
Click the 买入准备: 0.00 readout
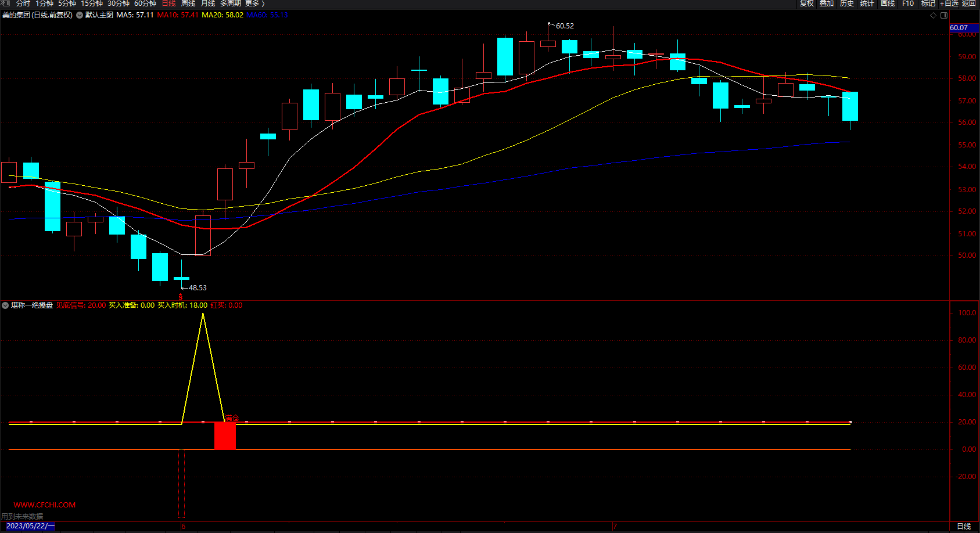coord(132,305)
